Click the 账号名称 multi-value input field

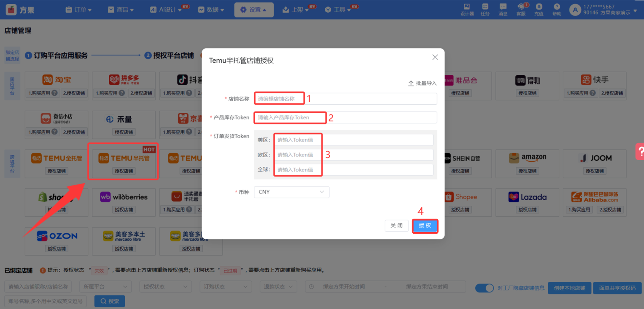point(46,301)
